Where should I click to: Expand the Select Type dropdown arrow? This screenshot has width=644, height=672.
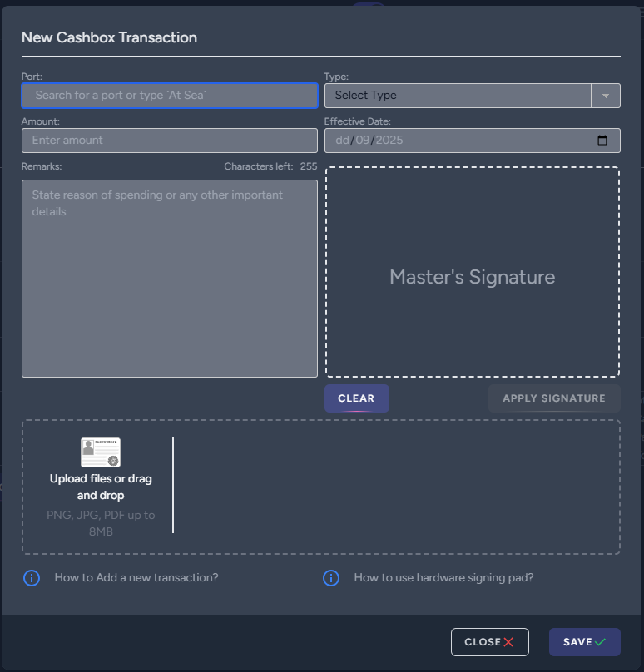click(x=606, y=96)
